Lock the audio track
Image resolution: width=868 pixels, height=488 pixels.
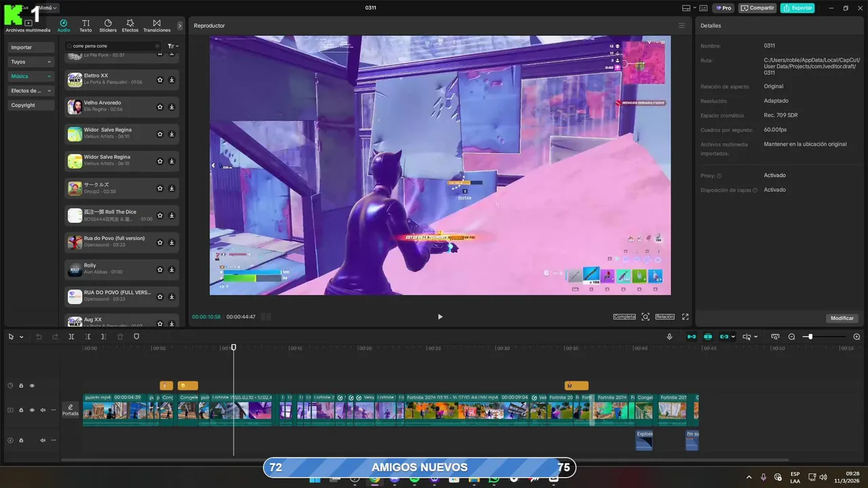[21, 440]
